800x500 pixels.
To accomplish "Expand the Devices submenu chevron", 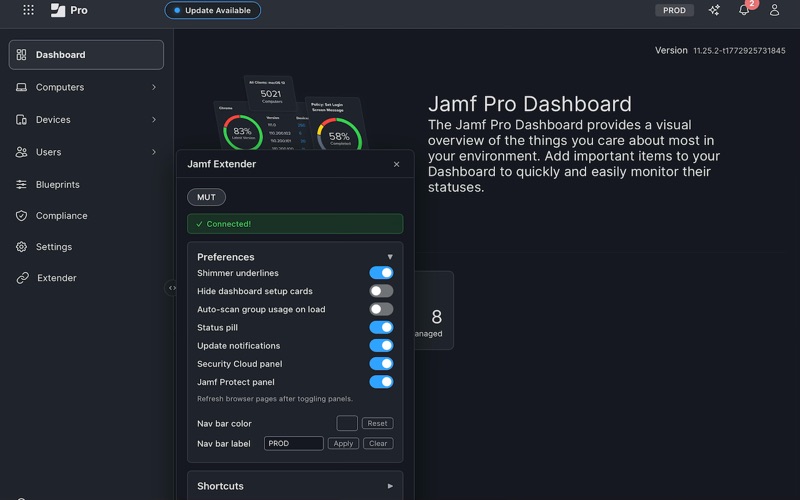I will tap(154, 119).
